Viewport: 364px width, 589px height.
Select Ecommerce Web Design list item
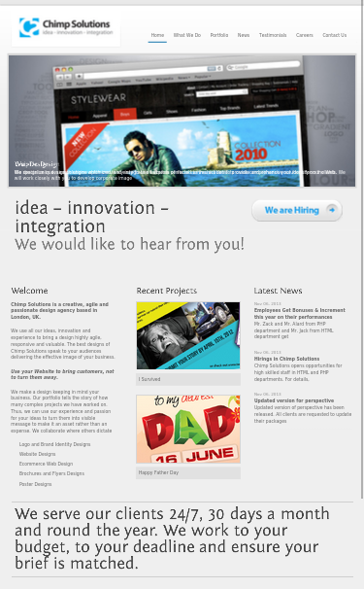tap(46, 464)
